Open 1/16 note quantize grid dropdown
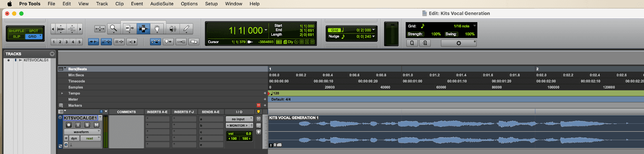644x154 pixels. (475, 26)
